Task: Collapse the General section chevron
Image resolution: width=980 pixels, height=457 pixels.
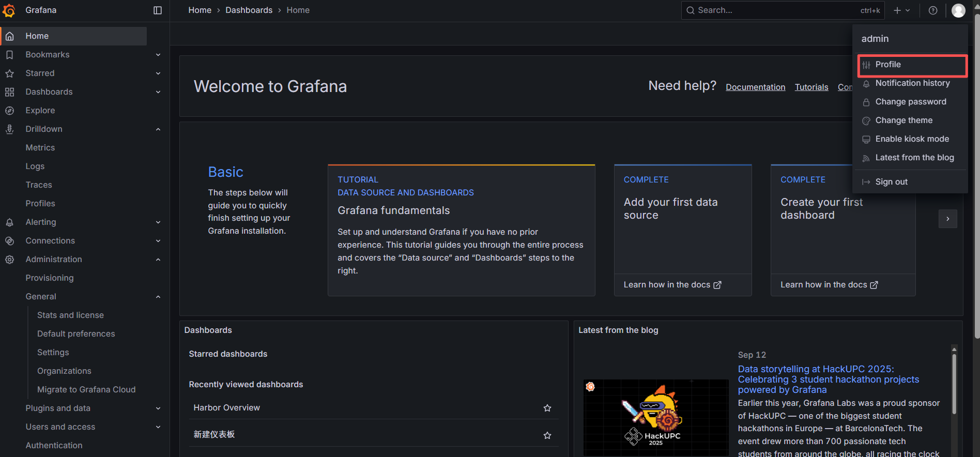Action: coord(158,297)
